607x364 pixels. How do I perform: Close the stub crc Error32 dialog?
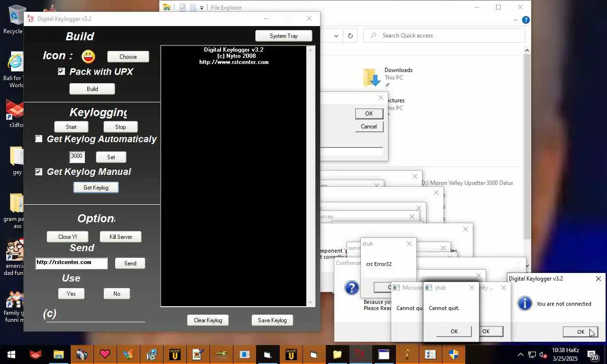tap(409, 244)
